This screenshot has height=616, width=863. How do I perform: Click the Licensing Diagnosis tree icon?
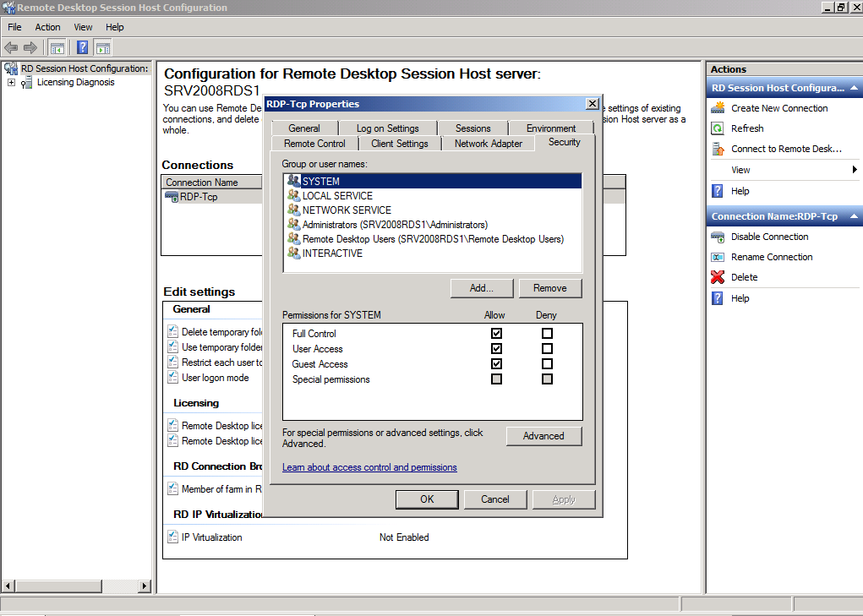(x=26, y=83)
